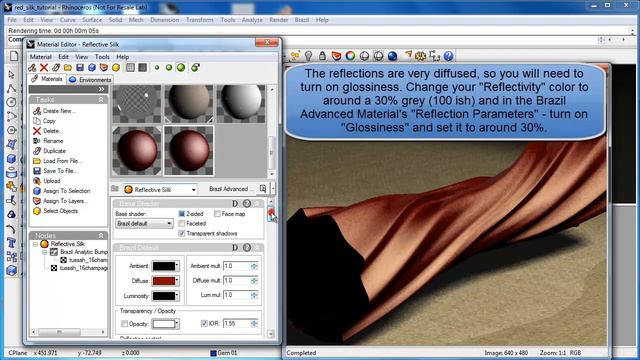
Task: Click the red layers icon in Material Editor toolbar
Action: [104, 68]
